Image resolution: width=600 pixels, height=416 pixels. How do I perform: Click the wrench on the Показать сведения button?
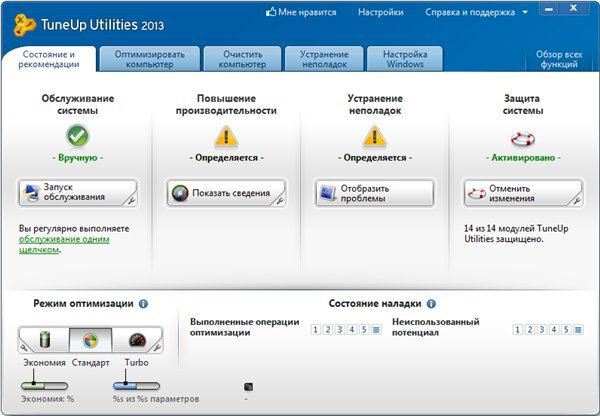pyautogui.click(x=280, y=200)
